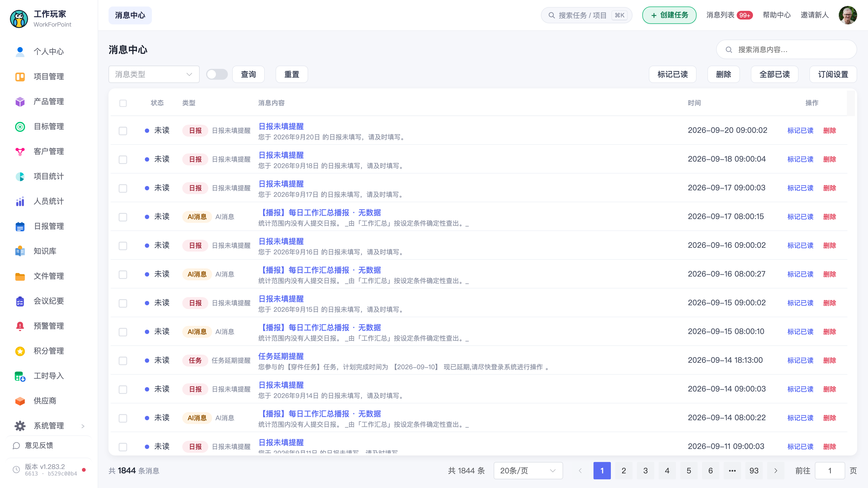The image size is (868, 488).
Task: Select checkbox for 2026-09-14 08:00:22 message
Action: click(123, 418)
